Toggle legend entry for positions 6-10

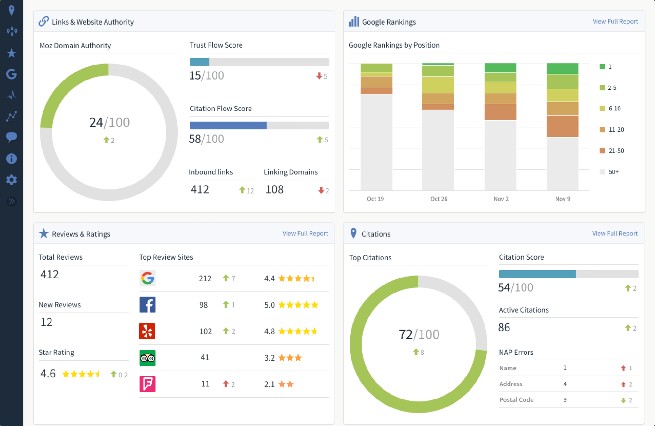(610, 109)
